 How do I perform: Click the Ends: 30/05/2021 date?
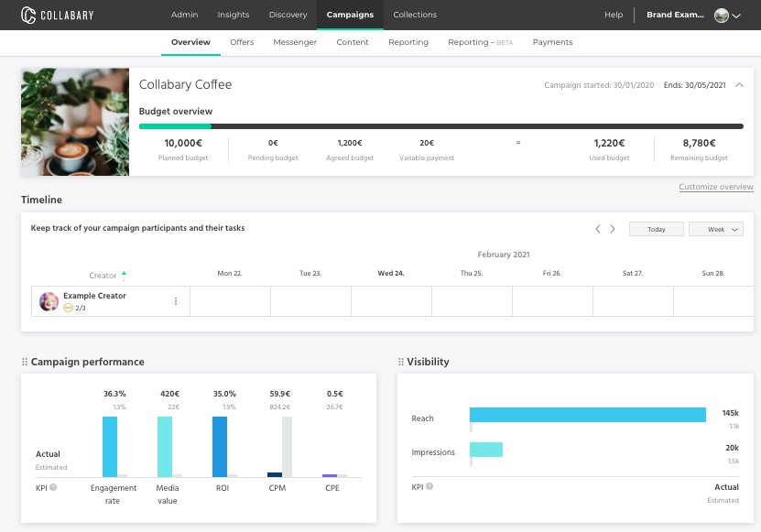[x=694, y=85]
